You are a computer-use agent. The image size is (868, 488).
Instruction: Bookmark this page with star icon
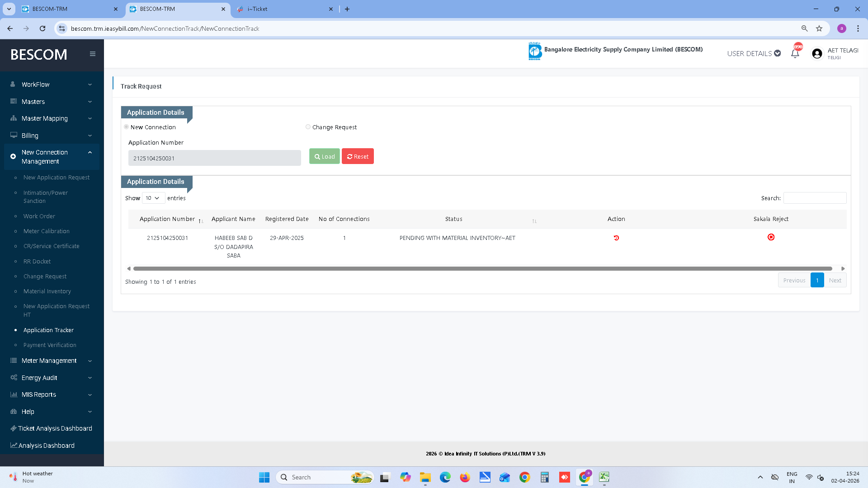click(819, 28)
